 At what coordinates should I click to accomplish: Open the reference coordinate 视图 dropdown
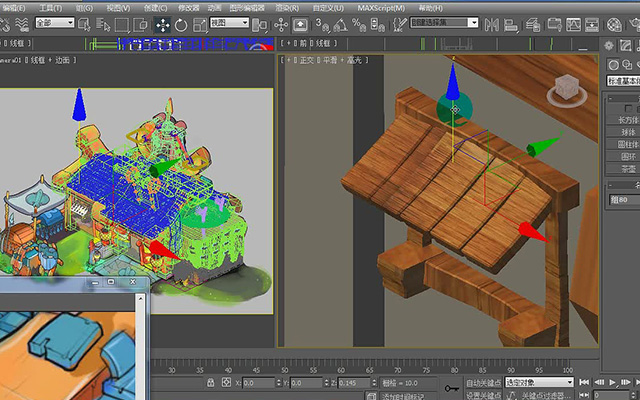click(229, 23)
